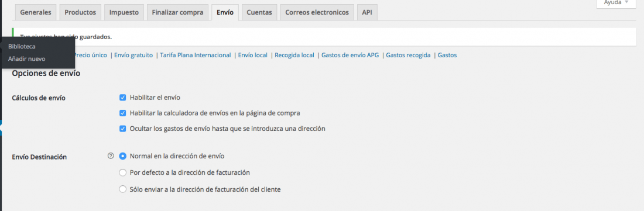Click the Envío Destinación label

click(x=39, y=157)
